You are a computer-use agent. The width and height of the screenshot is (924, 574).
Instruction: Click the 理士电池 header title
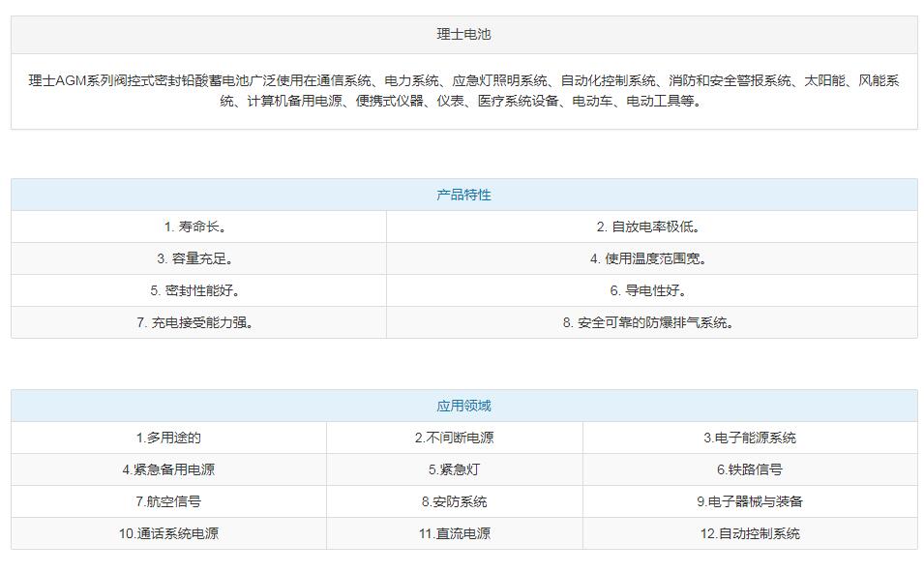click(463, 34)
